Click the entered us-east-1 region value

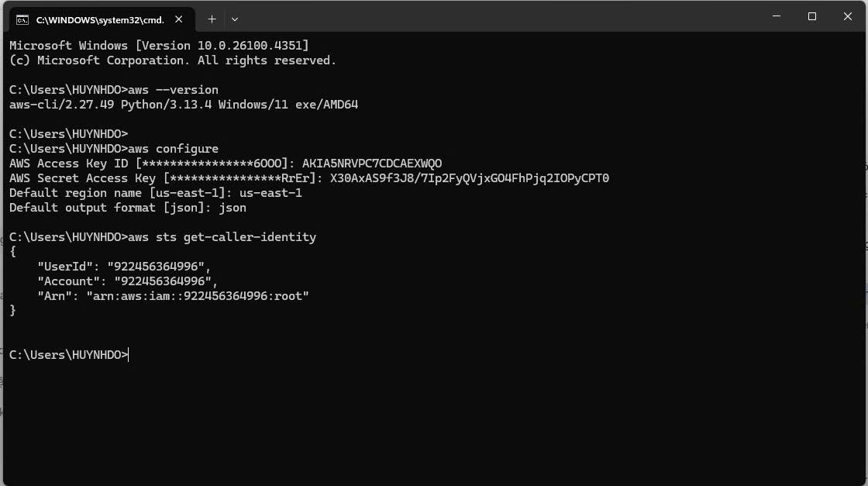coord(270,193)
